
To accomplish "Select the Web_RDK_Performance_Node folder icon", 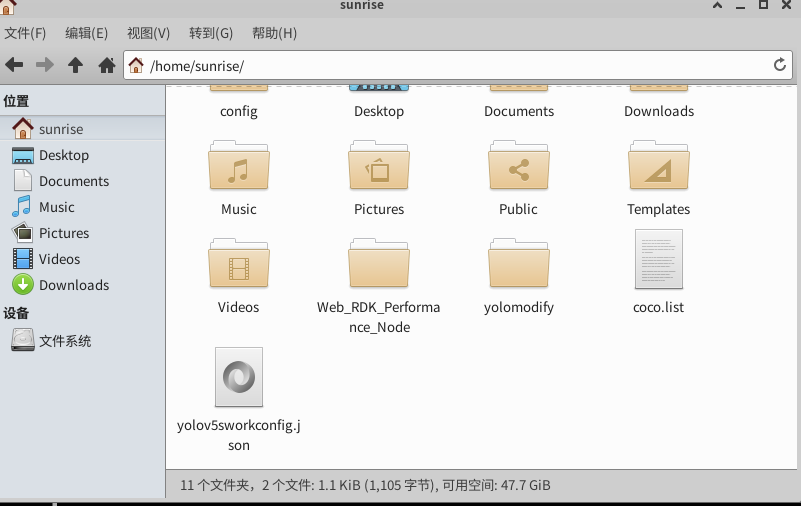I will tap(379, 263).
